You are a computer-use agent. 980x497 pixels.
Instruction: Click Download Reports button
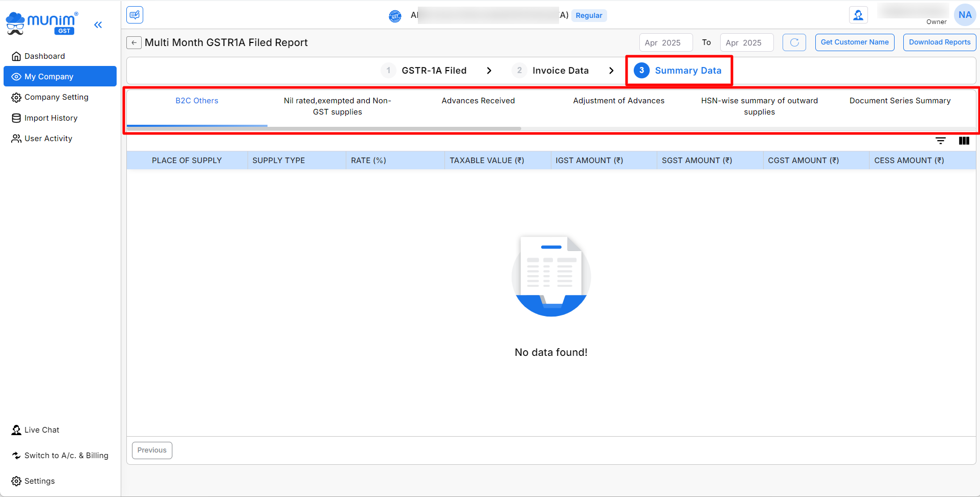click(939, 42)
